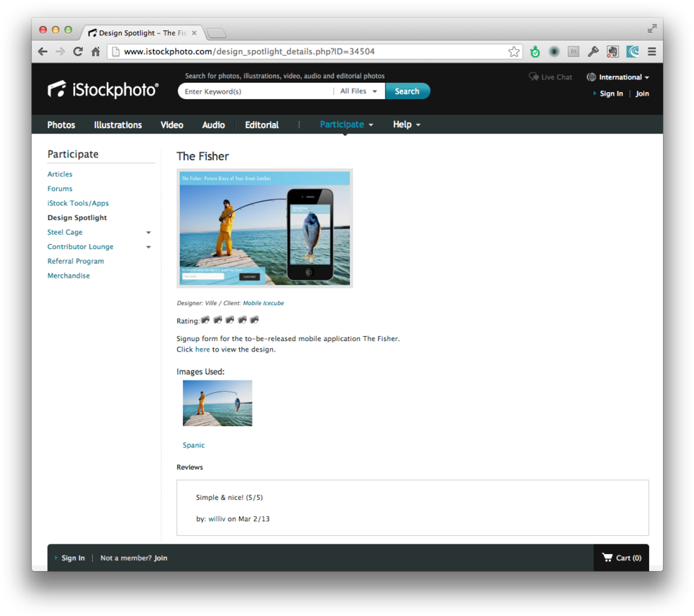Open the Illustrations navigation tab
Screen dimensions: 694x616
point(118,124)
